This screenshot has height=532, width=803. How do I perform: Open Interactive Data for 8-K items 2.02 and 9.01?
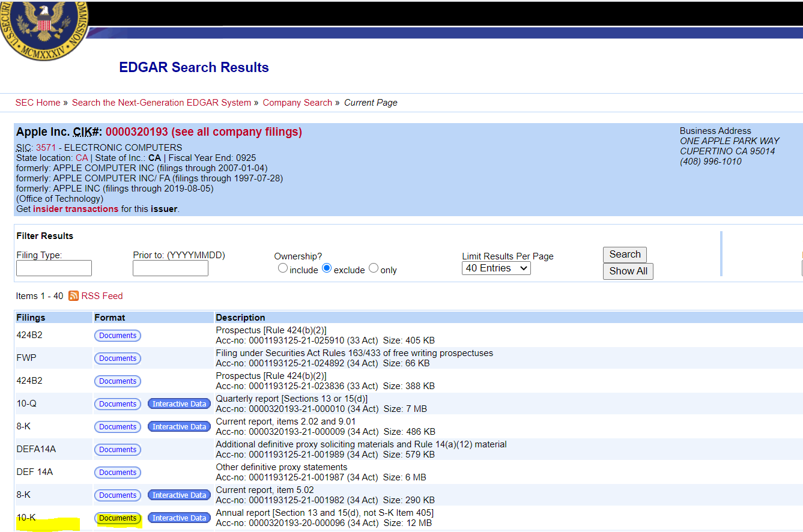pos(179,427)
